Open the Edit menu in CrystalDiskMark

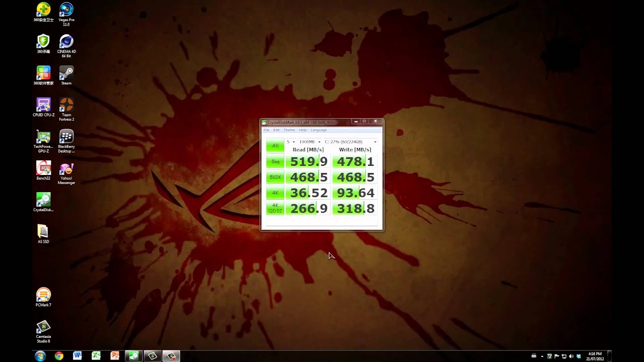(276, 130)
